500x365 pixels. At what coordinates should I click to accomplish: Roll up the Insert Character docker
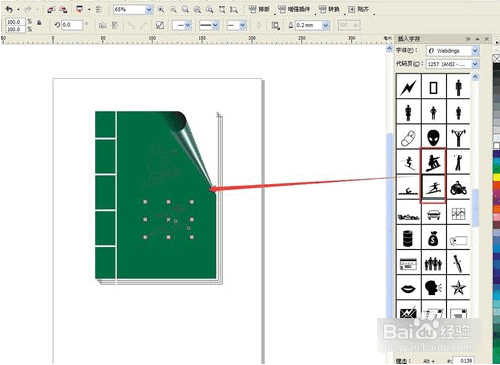point(477,39)
